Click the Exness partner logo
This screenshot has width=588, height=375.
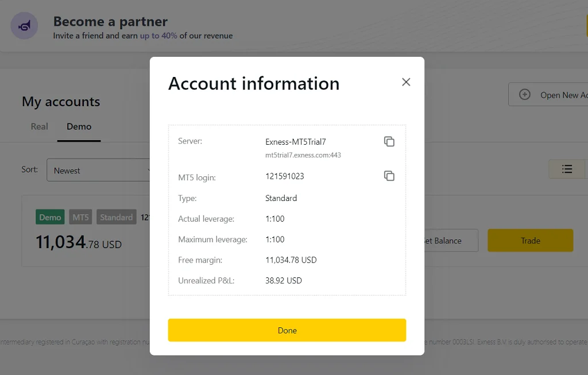[x=24, y=25]
